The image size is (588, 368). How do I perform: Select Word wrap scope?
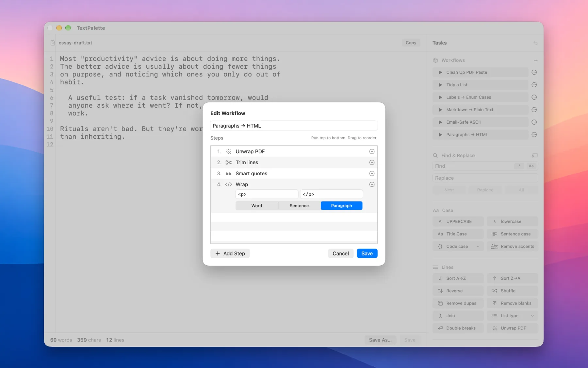[x=257, y=205]
